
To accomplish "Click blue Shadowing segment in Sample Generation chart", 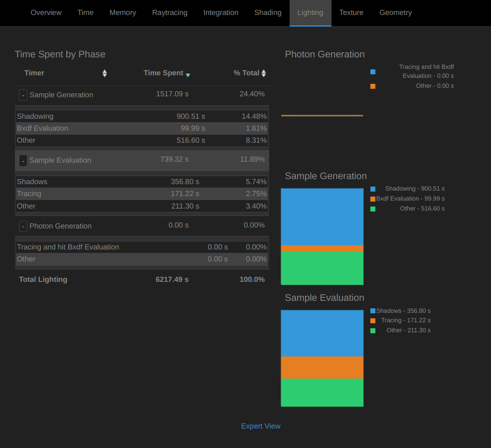I will point(322,217).
